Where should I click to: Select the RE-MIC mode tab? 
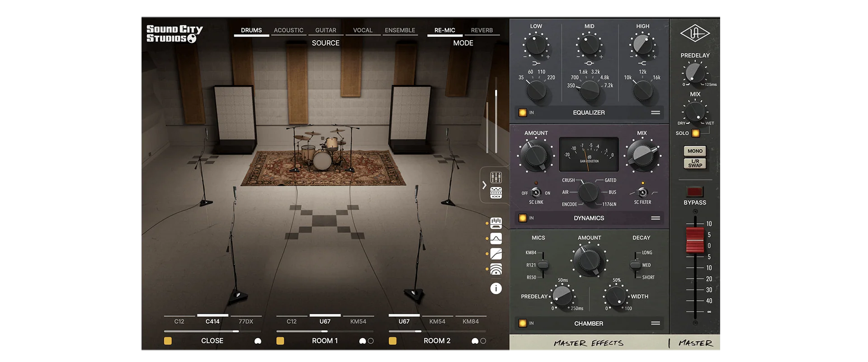click(x=445, y=30)
